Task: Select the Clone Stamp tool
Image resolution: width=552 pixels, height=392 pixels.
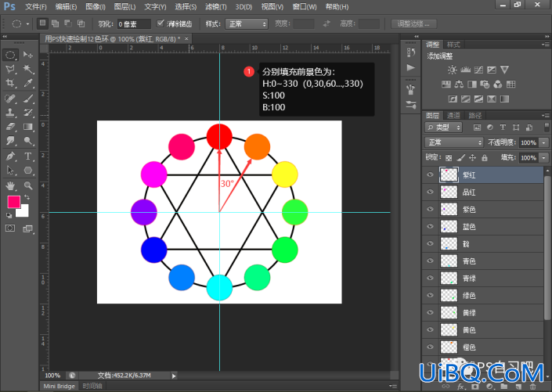Action: pos(10,112)
